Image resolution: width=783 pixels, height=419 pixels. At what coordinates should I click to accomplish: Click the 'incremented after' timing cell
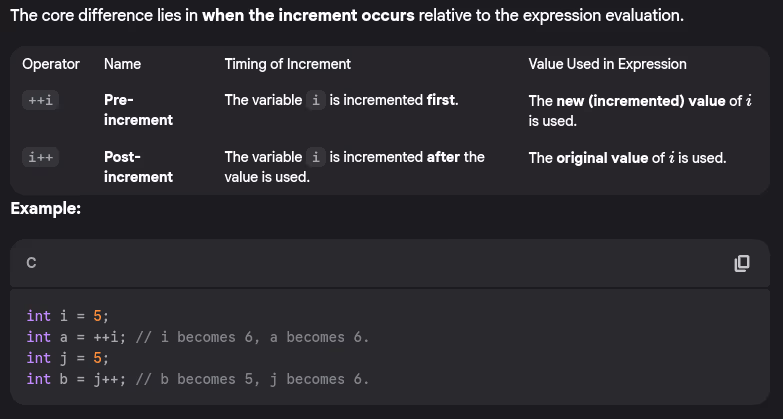tap(354, 167)
